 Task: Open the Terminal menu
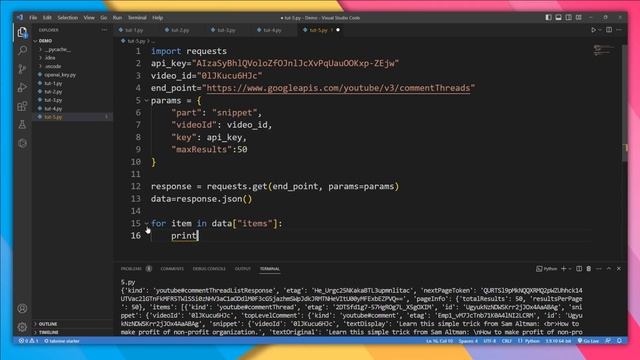137,18
